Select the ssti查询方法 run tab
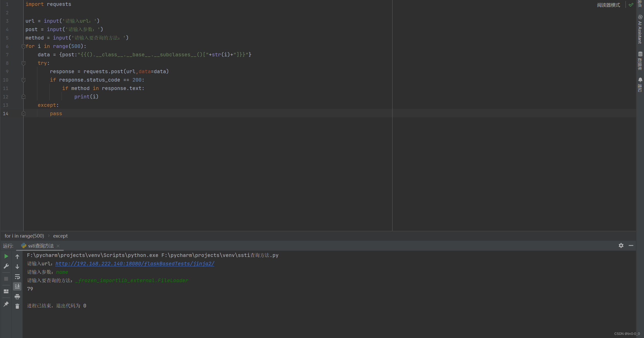This screenshot has height=338, width=644. (x=41, y=246)
